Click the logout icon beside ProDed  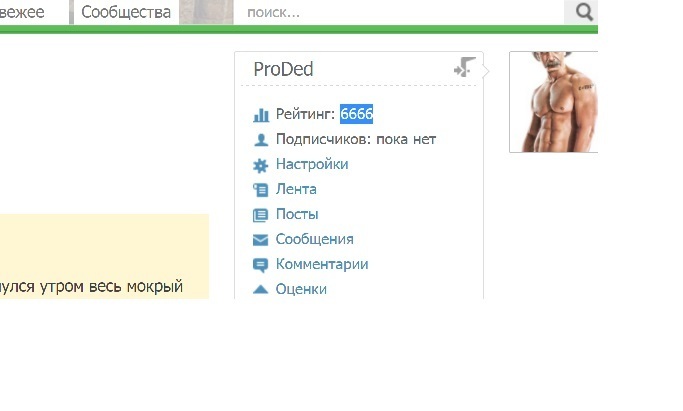pos(464,68)
